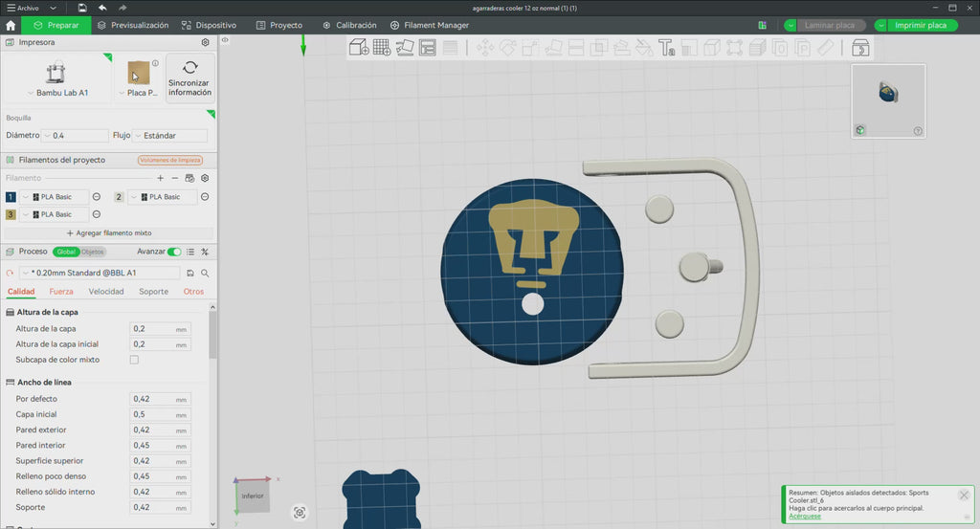Close the Objetos aislados notification
The width and height of the screenshot is (980, 529).
click(964, 496)
